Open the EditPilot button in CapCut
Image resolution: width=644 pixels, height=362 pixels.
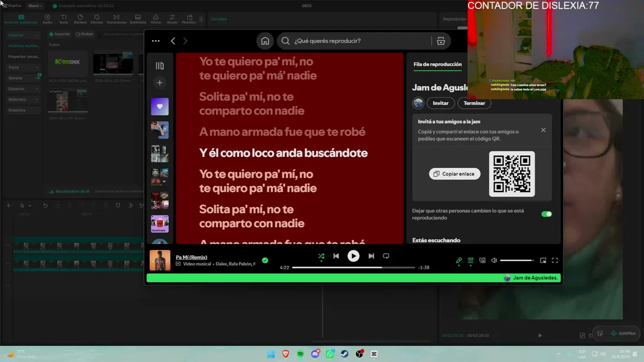(x=623, y=333)
